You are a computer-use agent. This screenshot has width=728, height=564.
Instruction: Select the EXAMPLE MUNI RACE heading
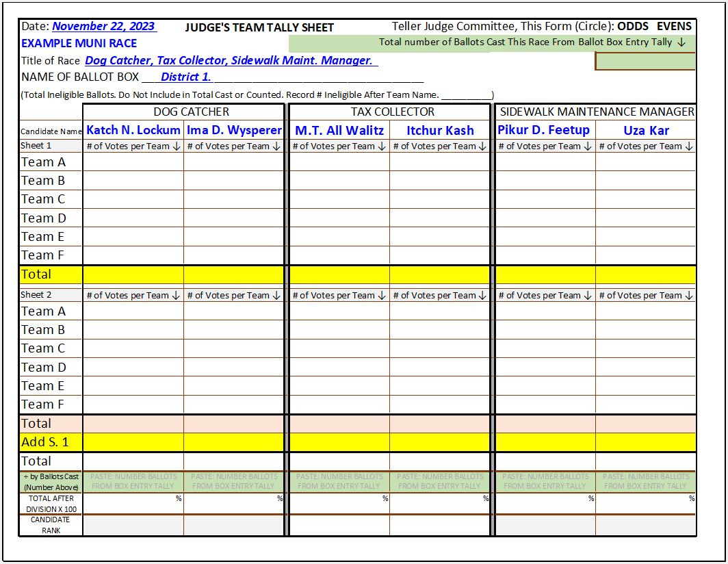point(79,43)
